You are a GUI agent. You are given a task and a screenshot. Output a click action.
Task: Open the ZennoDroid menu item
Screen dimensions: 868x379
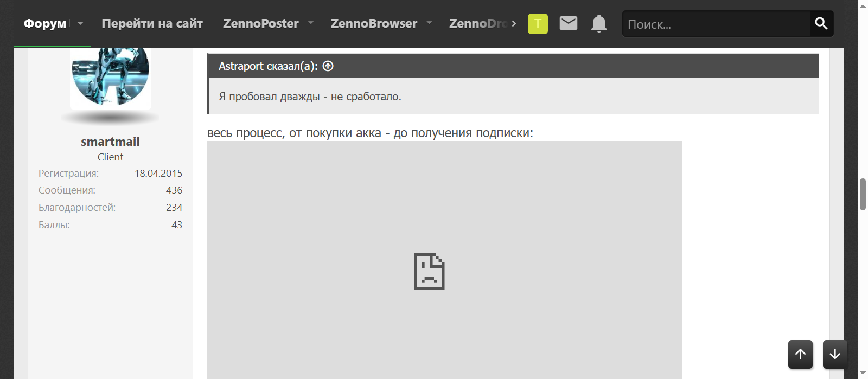478,23
